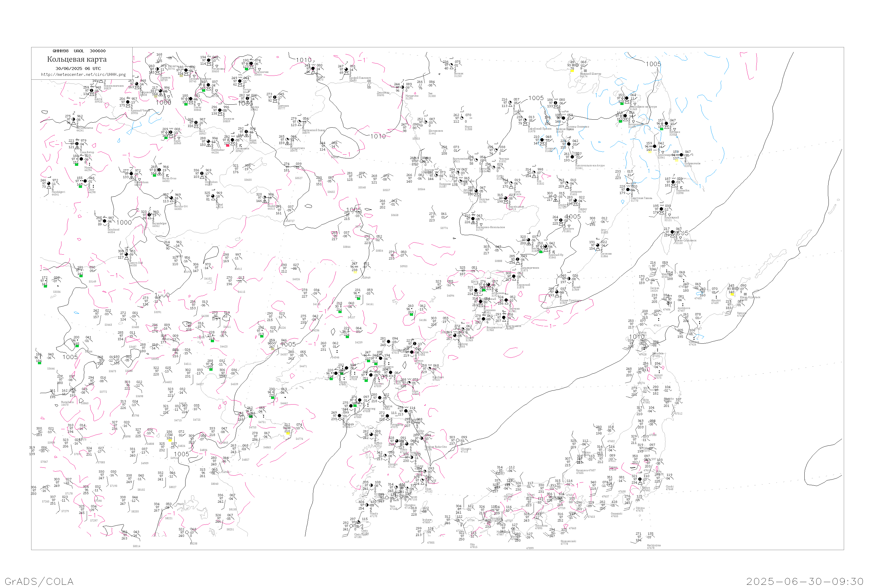Click the green marker at Ноглики station
The image size is (882, 588).
[x=662, y=129]
